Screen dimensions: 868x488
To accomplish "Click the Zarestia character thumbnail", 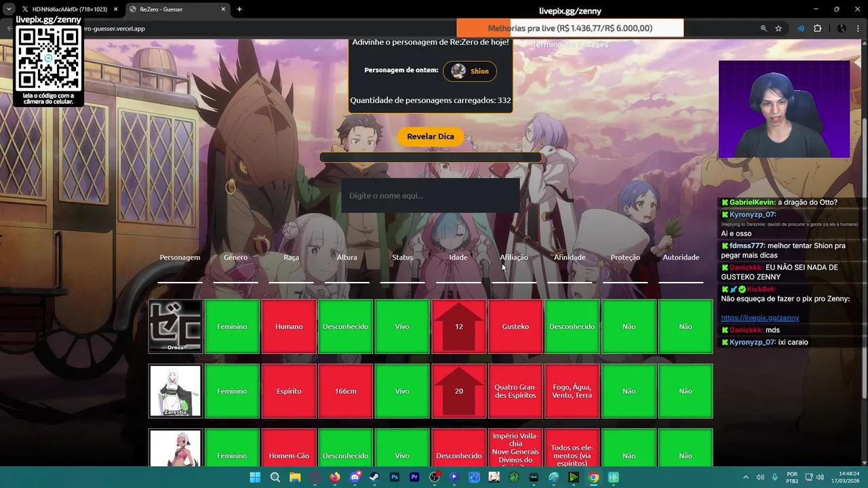I will click(x=176, y=391).
